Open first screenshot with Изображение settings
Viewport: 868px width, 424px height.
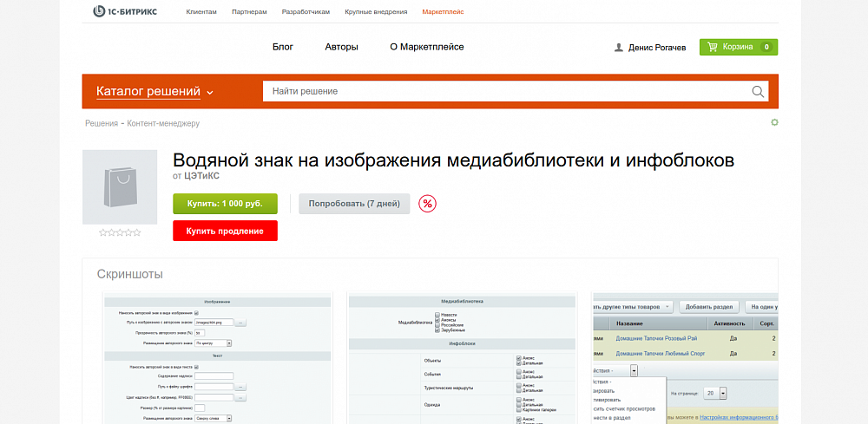coord(217,357)
